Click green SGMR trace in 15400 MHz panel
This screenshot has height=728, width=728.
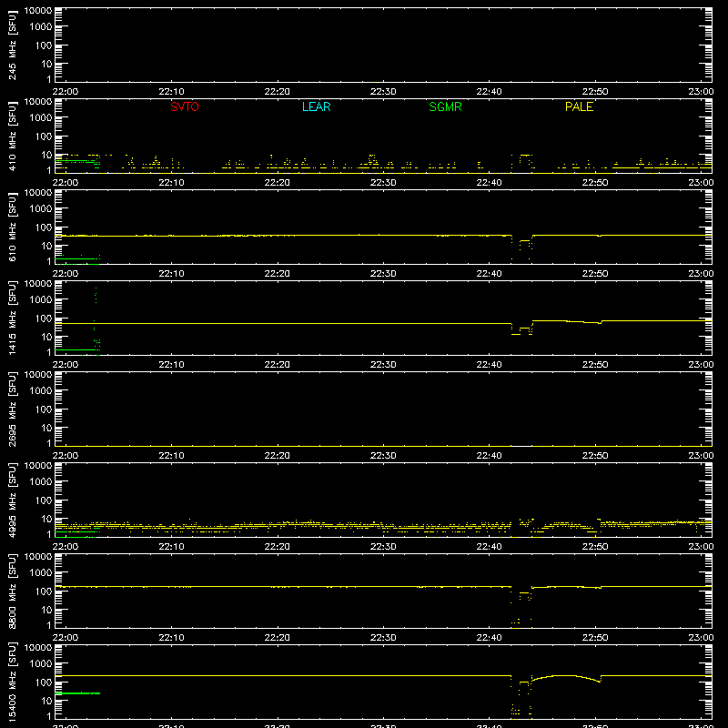tap(77, 693)
